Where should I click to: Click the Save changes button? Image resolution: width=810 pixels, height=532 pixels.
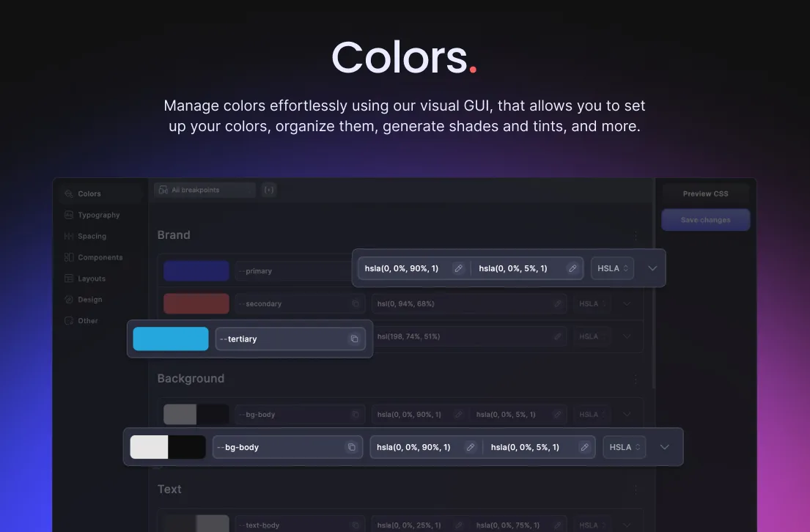(706, 220)
